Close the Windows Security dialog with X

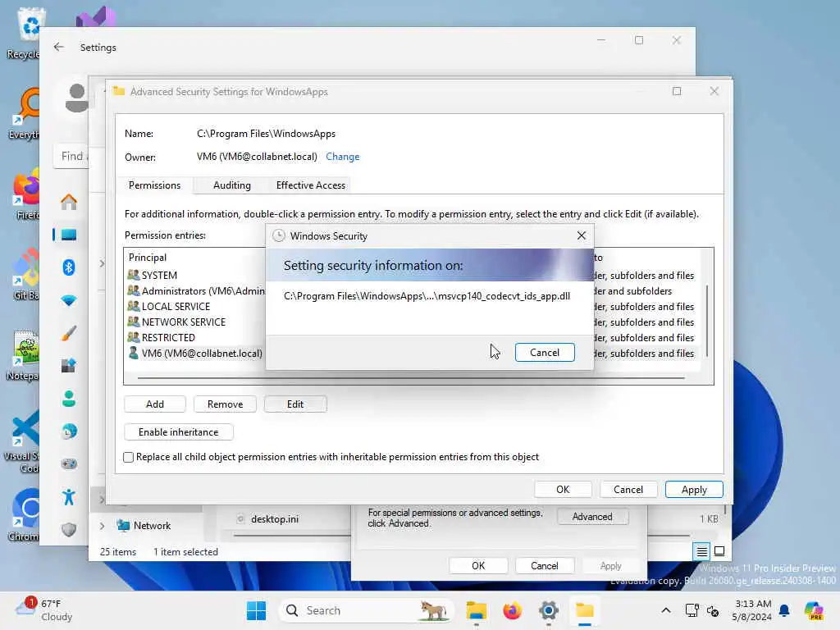[582, 235]
